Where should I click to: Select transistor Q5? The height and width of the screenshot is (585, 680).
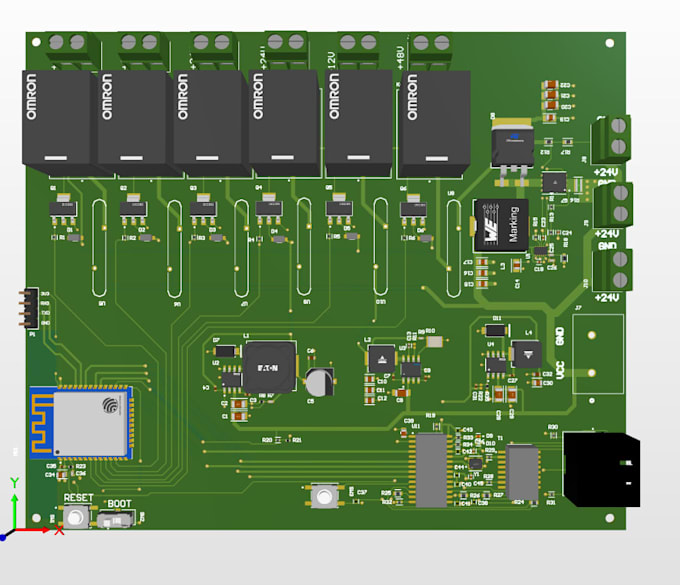[339, 208]
